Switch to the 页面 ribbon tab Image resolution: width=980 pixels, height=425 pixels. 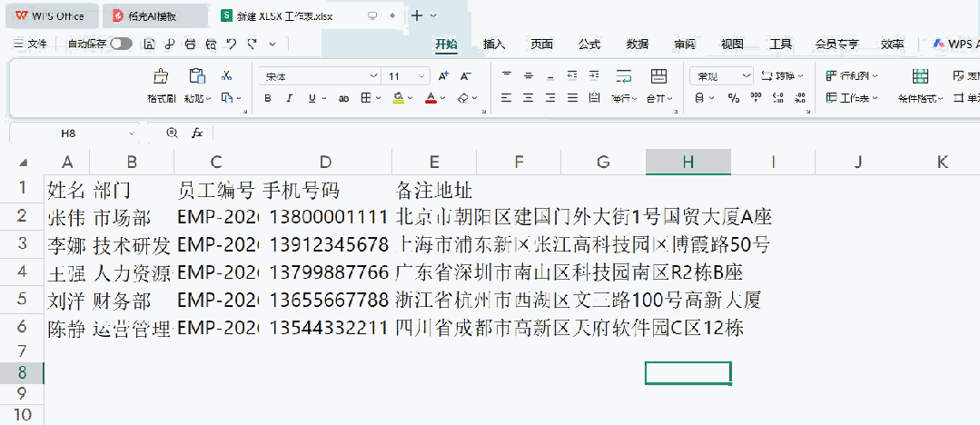coord(542,44)
